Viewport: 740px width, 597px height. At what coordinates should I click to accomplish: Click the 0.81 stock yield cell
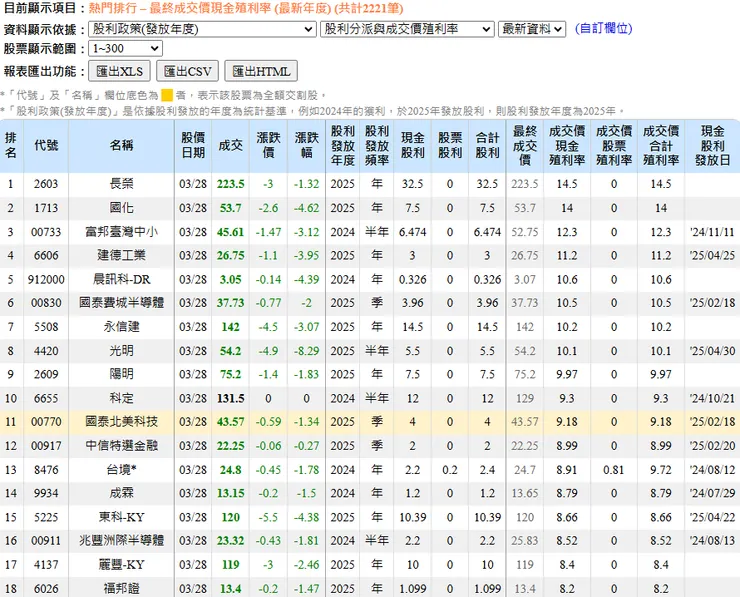point(614,470)
